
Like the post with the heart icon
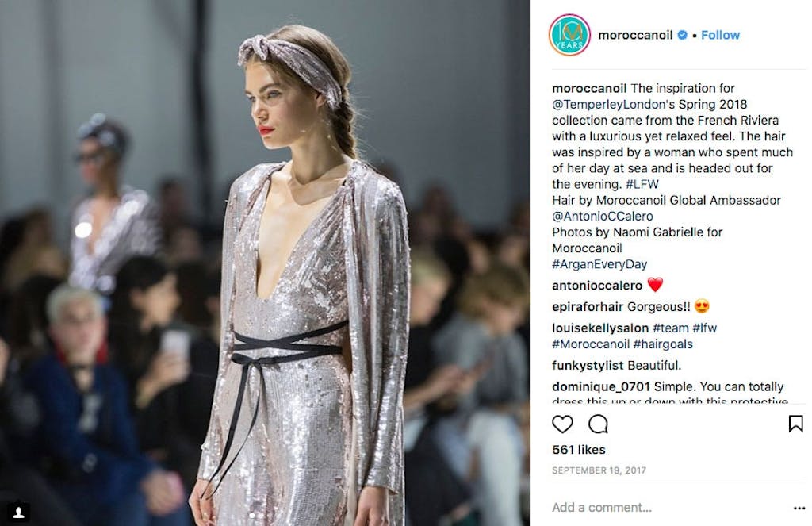click(x=562, y=424)
